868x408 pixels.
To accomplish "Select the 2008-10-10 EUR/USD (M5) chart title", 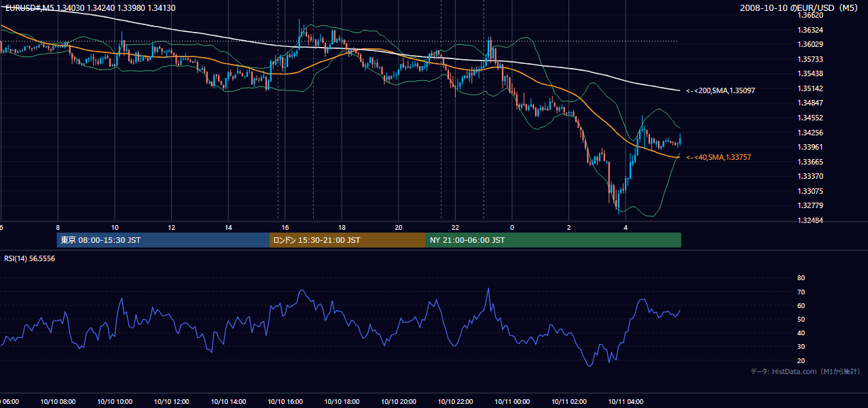I will click(800, 7).
